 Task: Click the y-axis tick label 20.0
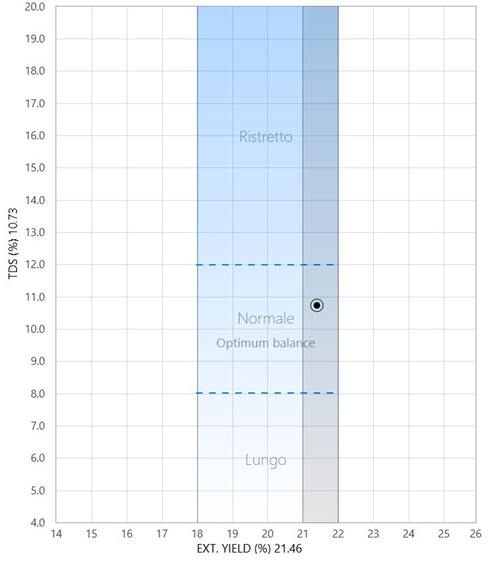click(35, 7)
